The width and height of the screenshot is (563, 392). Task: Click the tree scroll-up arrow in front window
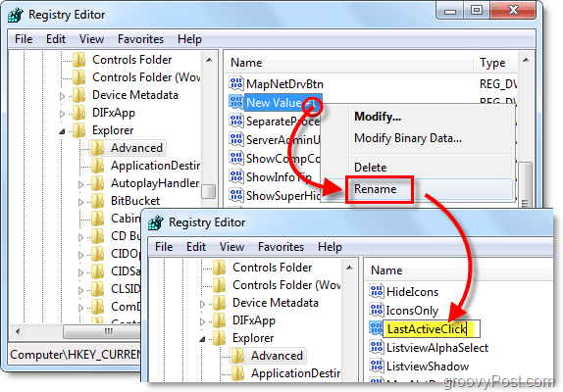pyautogui.click(x=350, y=268)
